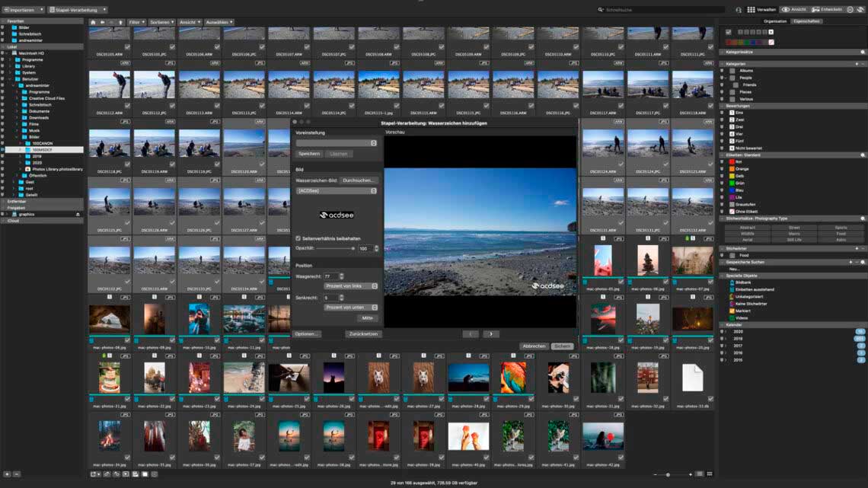Click search icon in Kategoriesätze header
Screen dimensions: 868x488
tap(863, 53)
